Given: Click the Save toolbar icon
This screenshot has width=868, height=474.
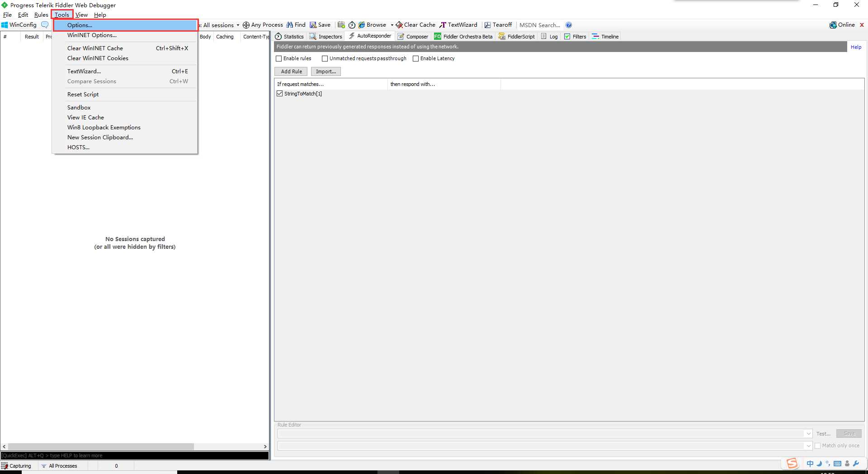Looking at the screenshot, I should tap(313, 25).
